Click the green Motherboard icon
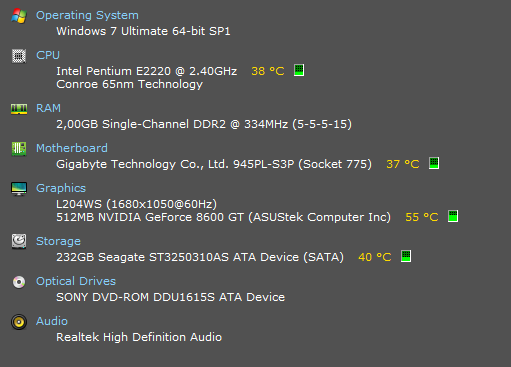Viewport: 511px width, 367px height. click(19, 149)
